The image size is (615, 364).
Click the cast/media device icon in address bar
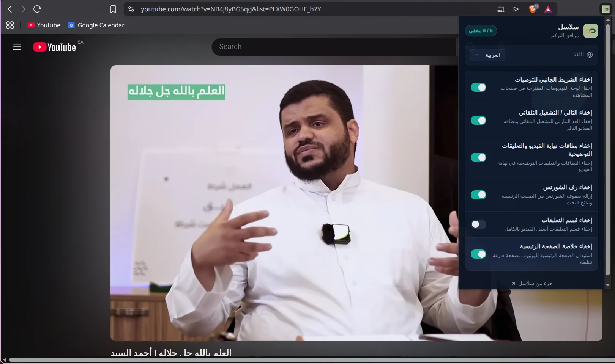point(501,9)
